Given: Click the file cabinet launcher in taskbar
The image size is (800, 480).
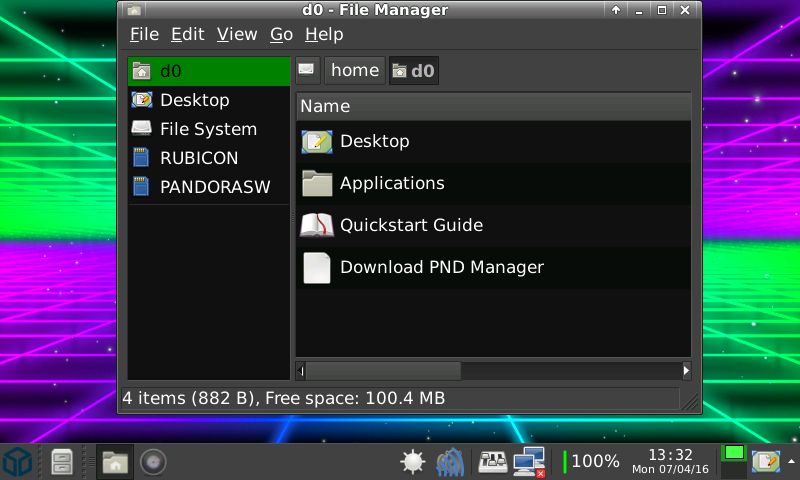Looking at the screenshot, I should (62, 462).
